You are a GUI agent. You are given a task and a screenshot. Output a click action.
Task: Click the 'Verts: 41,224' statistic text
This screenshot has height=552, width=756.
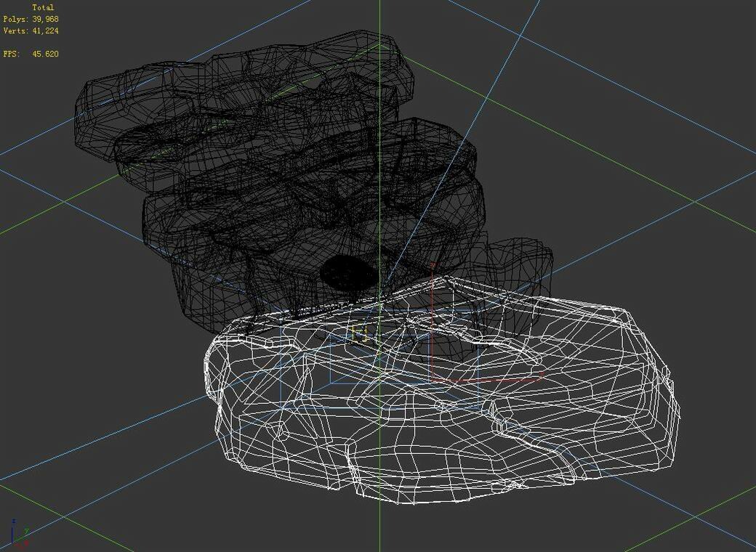[31, 31]
